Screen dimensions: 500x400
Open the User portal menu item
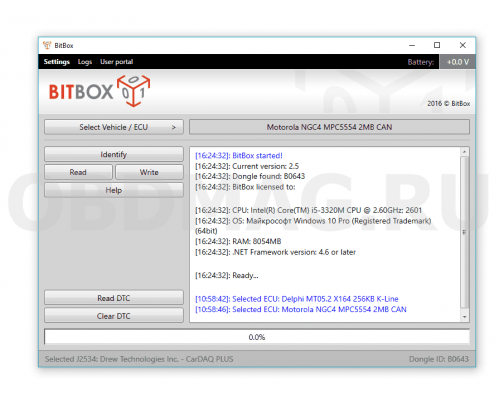(x=116, y=62)
